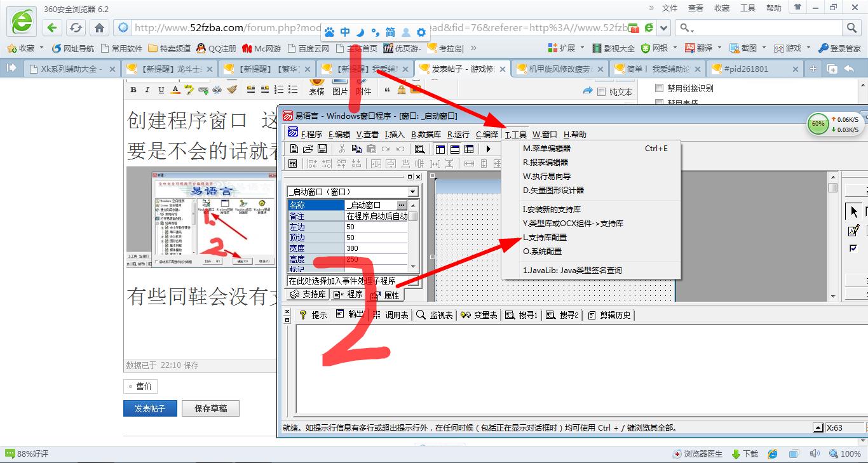The width and height of the screenshot is (868, 463).
Task: Click the browser Refresh button
Action: [76, 27]
